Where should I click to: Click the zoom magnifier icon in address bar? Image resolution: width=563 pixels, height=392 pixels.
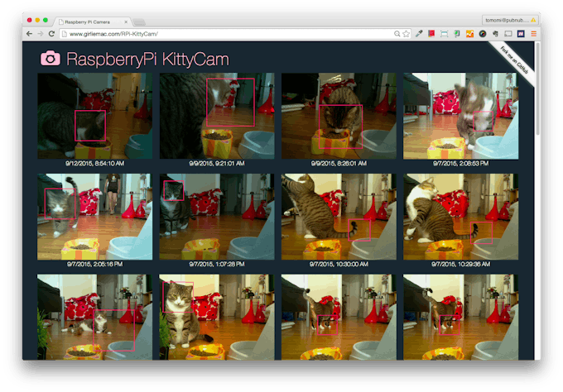[x=397, y=34]
